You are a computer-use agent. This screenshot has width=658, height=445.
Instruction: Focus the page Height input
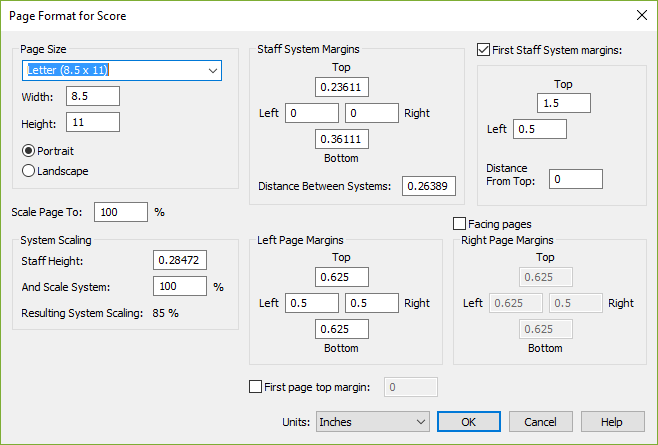point(92,122)
